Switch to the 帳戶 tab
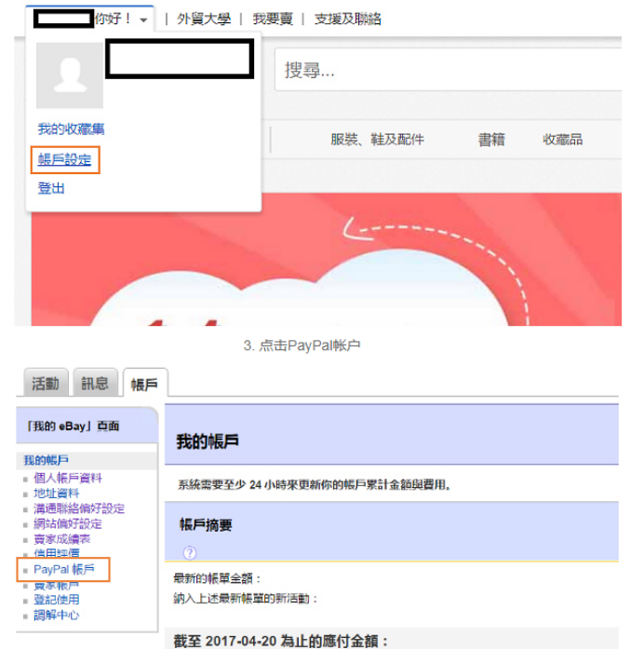 (145, 384)
